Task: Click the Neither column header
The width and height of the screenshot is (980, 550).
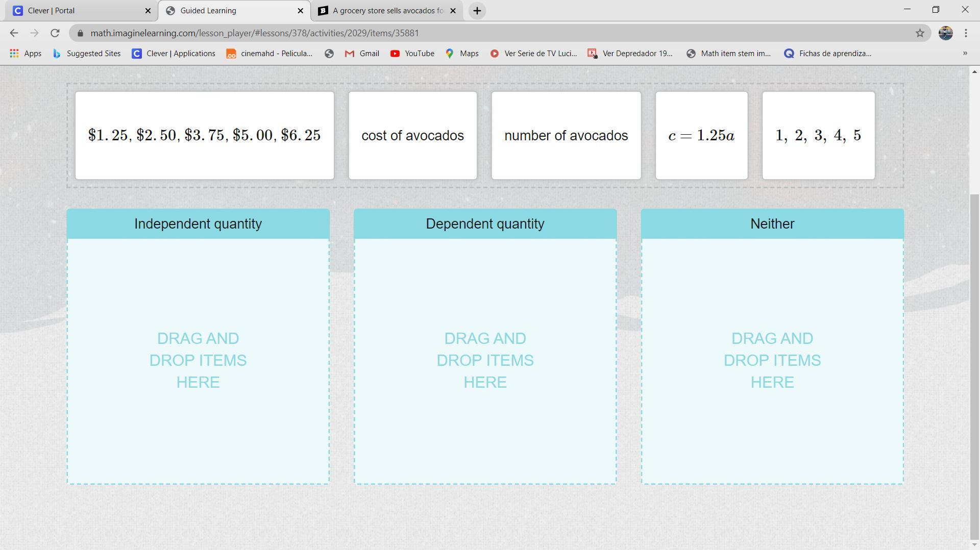Action: pos(772,224)
